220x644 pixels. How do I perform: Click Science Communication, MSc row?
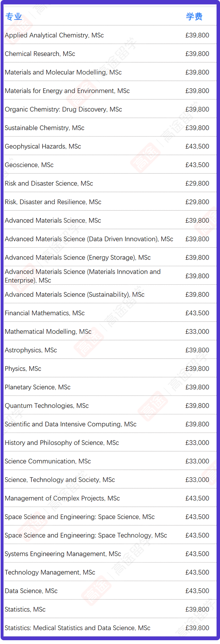110,461
